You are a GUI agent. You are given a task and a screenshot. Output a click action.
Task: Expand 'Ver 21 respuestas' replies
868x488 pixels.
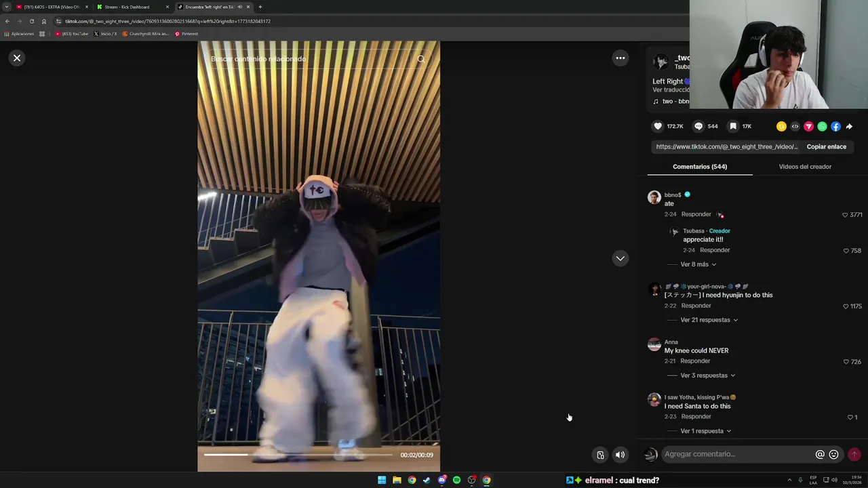point(709,320)
